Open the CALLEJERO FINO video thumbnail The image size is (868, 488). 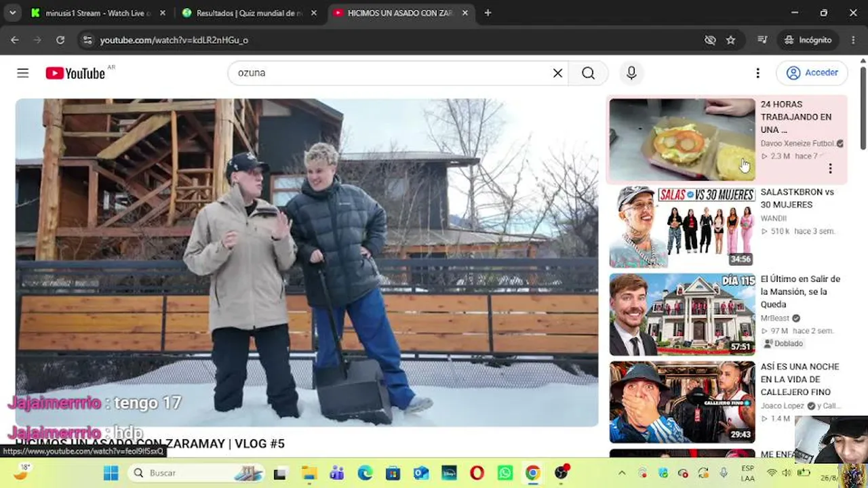click(682, 402)
